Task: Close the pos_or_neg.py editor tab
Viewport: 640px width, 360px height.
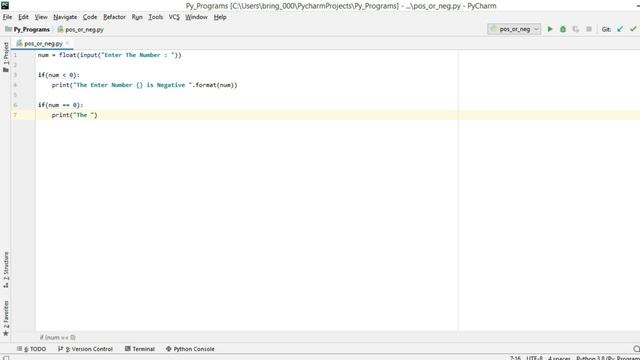Action: [68, 43]
